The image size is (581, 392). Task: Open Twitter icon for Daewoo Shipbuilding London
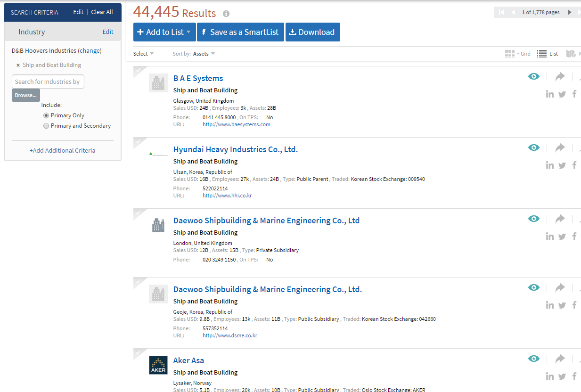tap(562, 237)
